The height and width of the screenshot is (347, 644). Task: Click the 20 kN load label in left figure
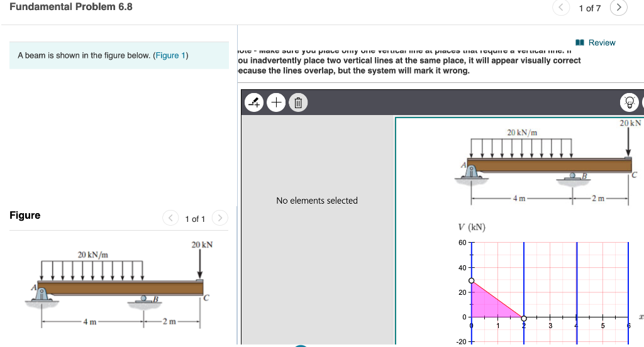coord(202,245)
